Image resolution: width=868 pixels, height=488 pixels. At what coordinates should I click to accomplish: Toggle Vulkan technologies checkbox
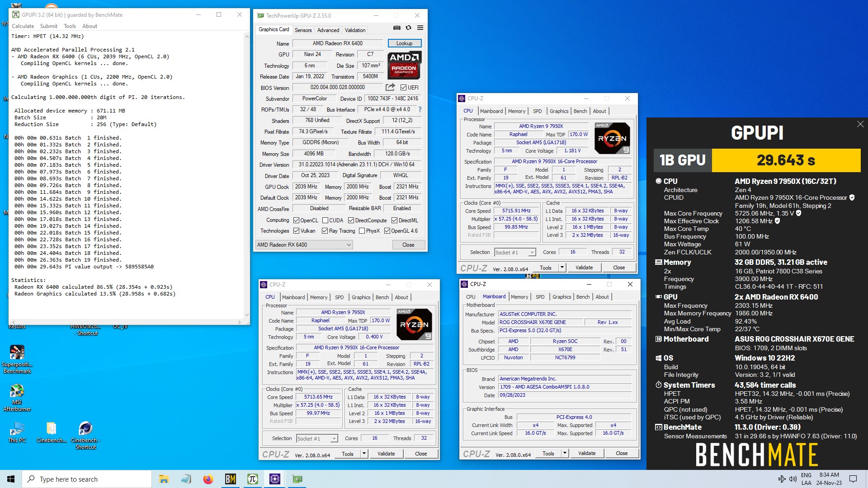point(297,231)
